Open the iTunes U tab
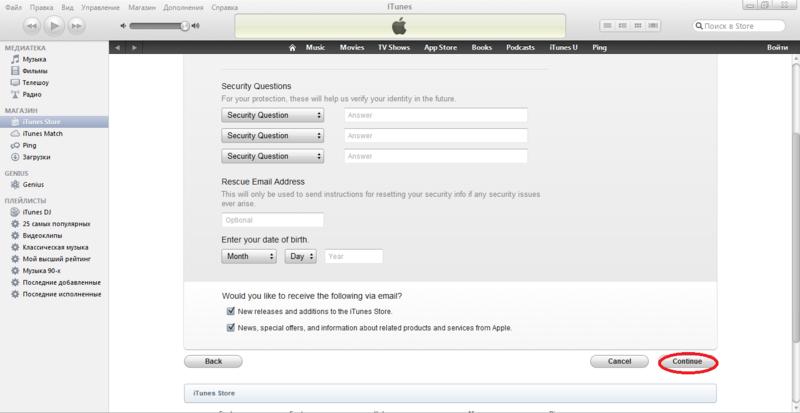The height and width of the screenshot is (413, 800). (x=563, y=47)
